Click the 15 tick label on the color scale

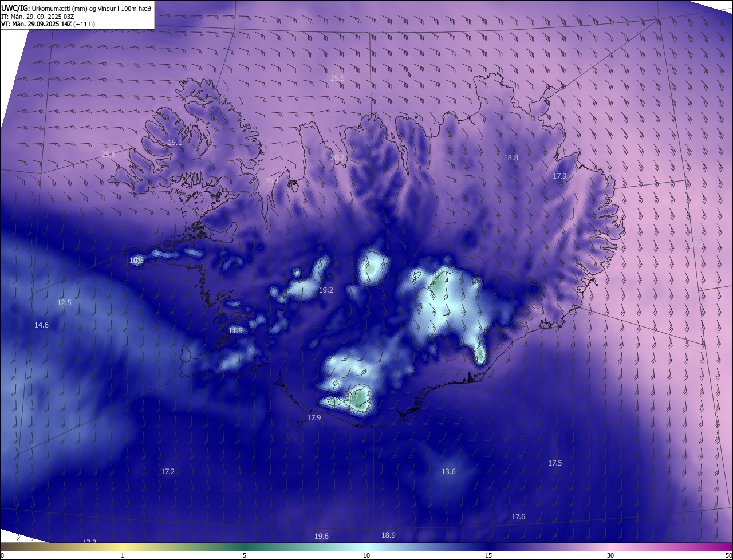pos(488,555)
